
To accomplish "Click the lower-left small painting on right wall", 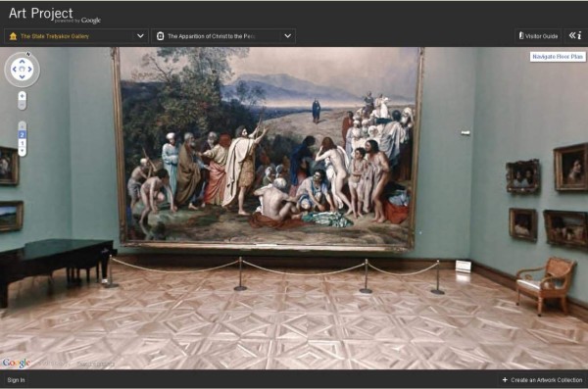I will pos(523,224).
